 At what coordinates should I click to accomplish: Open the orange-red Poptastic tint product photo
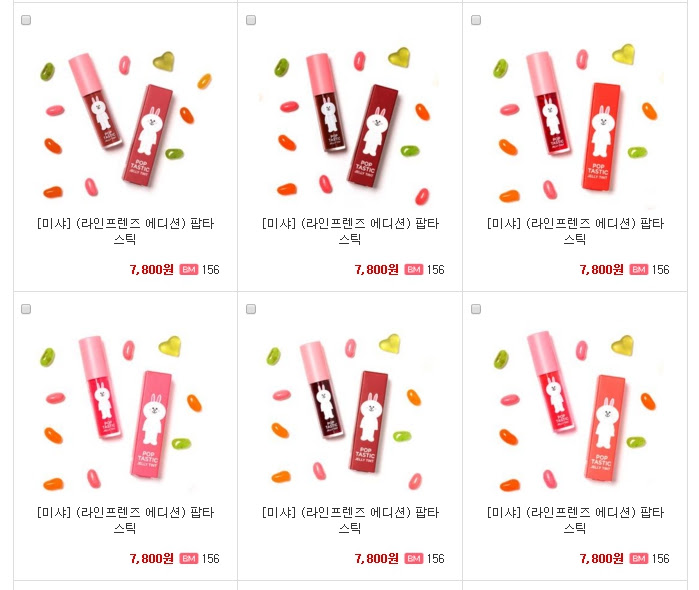point(575,125)
